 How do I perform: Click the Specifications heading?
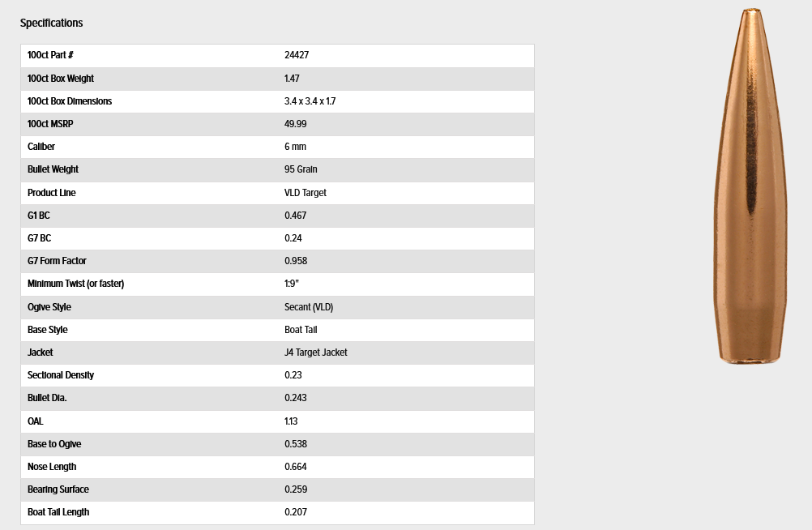51,23
